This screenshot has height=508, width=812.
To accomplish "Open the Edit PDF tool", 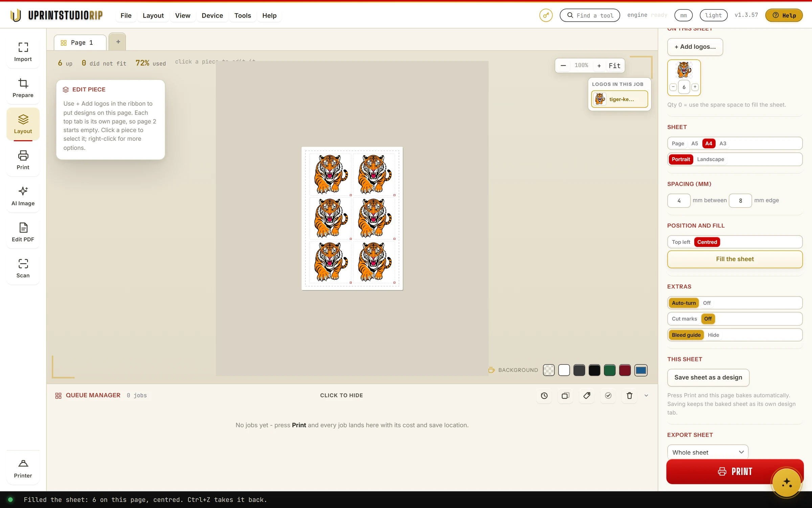I will tap(23, 232).
